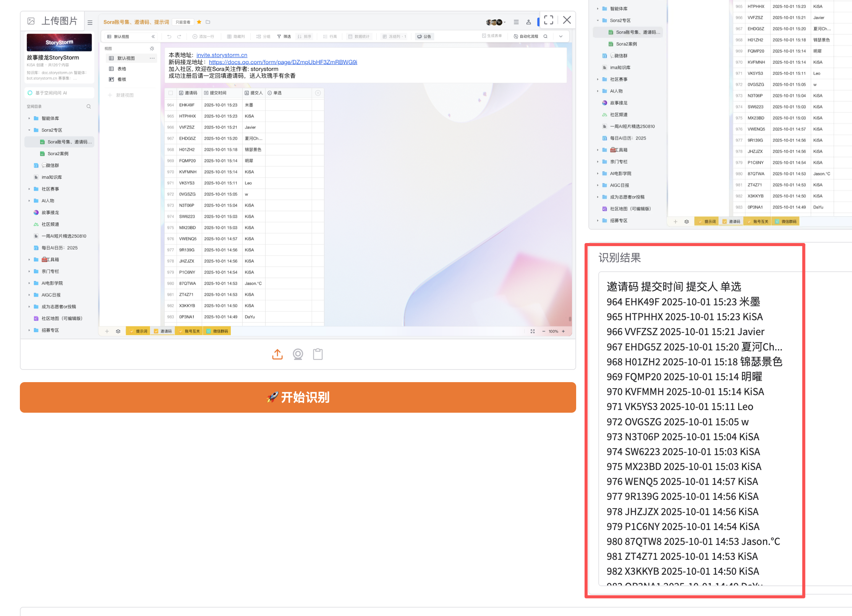Open the toolbar's far-right chevron dropdown
The width and height of the screenshot is (852, 616).
(x=560, y=37)
